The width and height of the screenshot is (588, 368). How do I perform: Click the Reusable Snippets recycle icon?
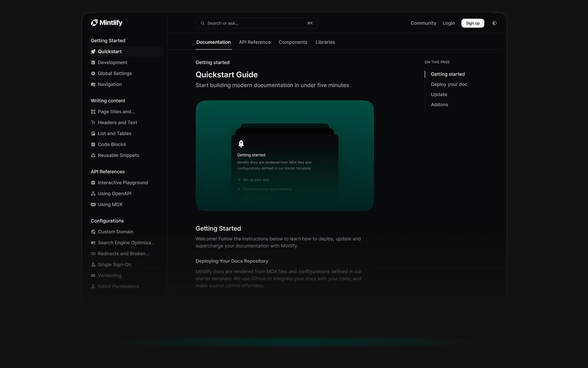coord(93,155)
